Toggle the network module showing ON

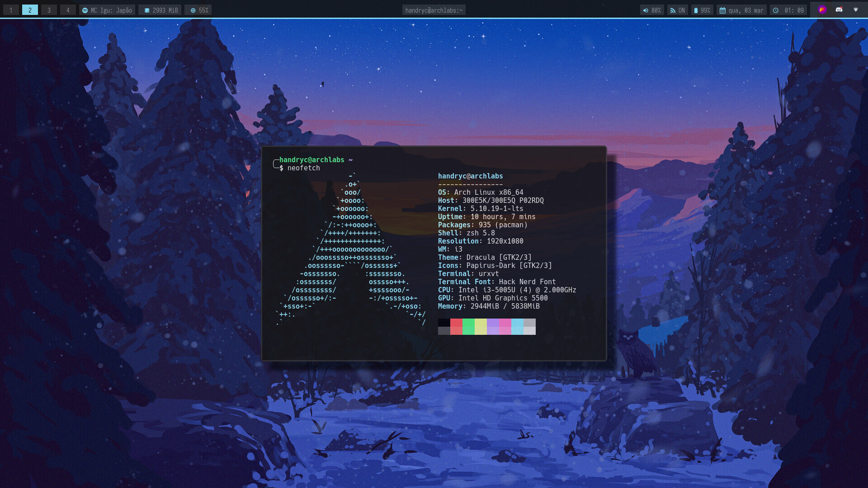[678, 10]
